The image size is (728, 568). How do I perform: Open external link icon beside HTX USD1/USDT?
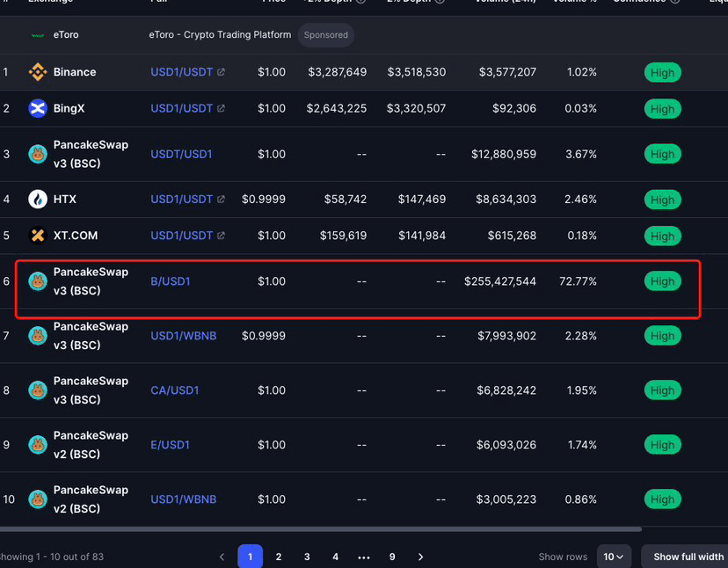tap(221, 200)
